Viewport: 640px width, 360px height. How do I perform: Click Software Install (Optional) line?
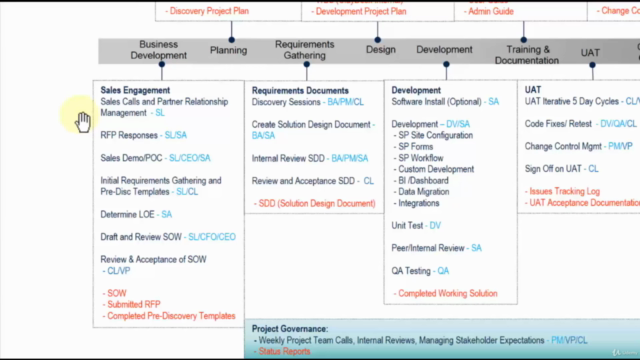(x=445, y=102)
